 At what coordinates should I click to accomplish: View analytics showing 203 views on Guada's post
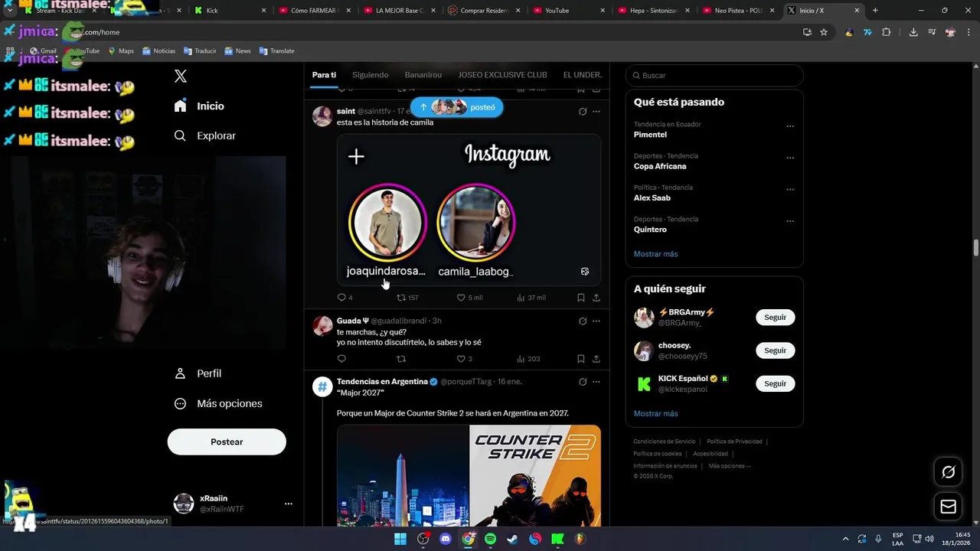tap(528, 359)
